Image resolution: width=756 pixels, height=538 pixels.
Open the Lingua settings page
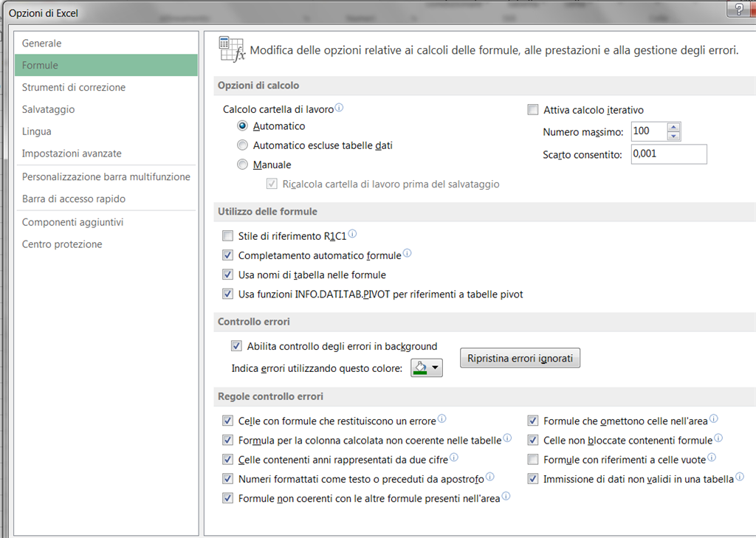click(x=106, y=131)
